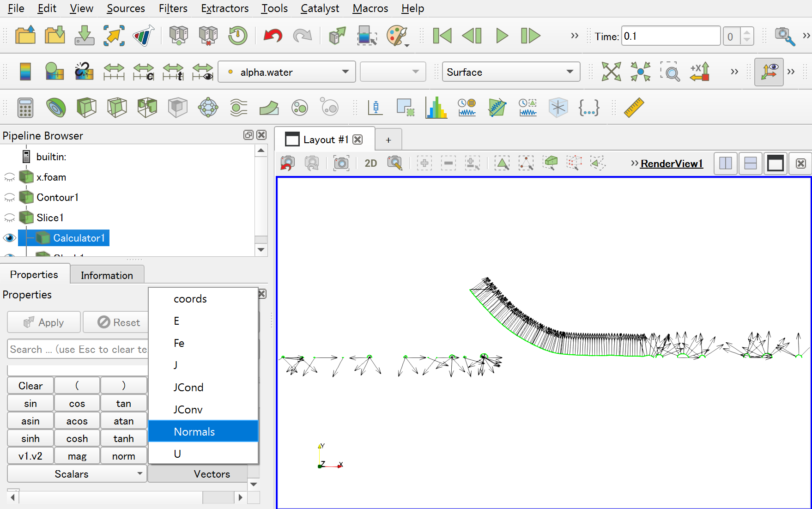812x509 pixels.
Task: Toggle Contour1 visibility eye
Action: (10, 198)
